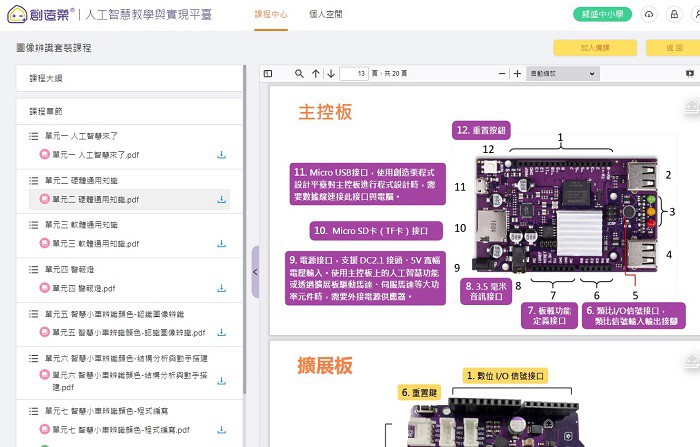Image resolution: width=700 pixels, height=447 pixels.
Task: Click the cloud download icon in header
Action: click(x=648, y=15)
